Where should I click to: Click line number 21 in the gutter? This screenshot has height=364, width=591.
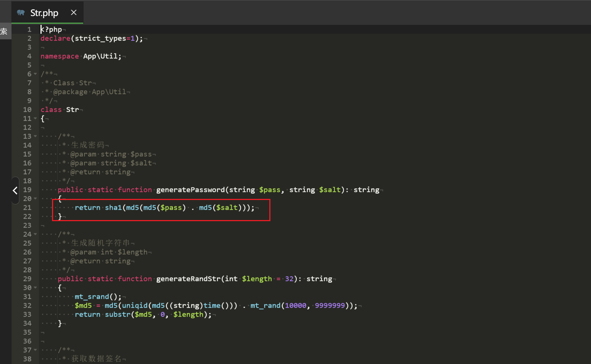point(27,208)
